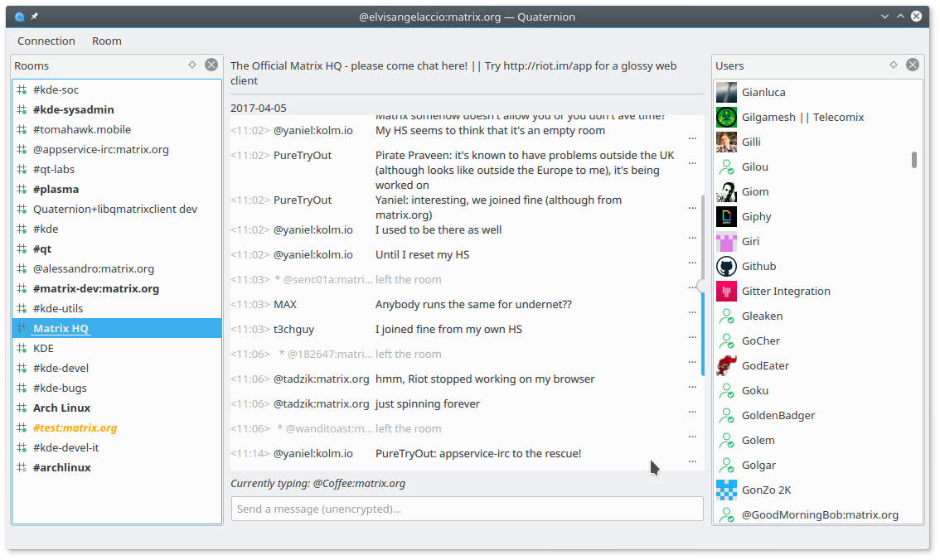Switch to the Arch Linux room
The width and height of the screenshot is (940, 560).
[x=117, y=408]
